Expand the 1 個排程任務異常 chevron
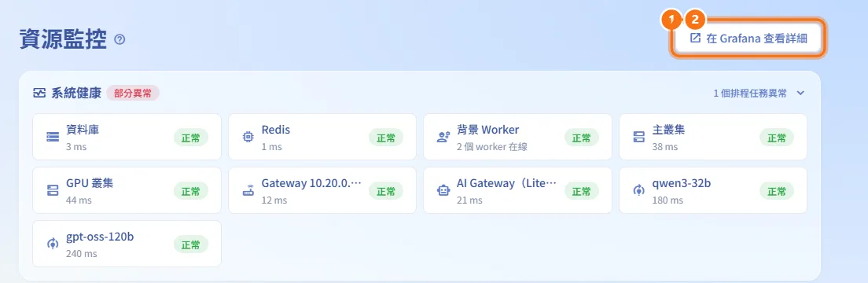 click(x=800, y=93)
